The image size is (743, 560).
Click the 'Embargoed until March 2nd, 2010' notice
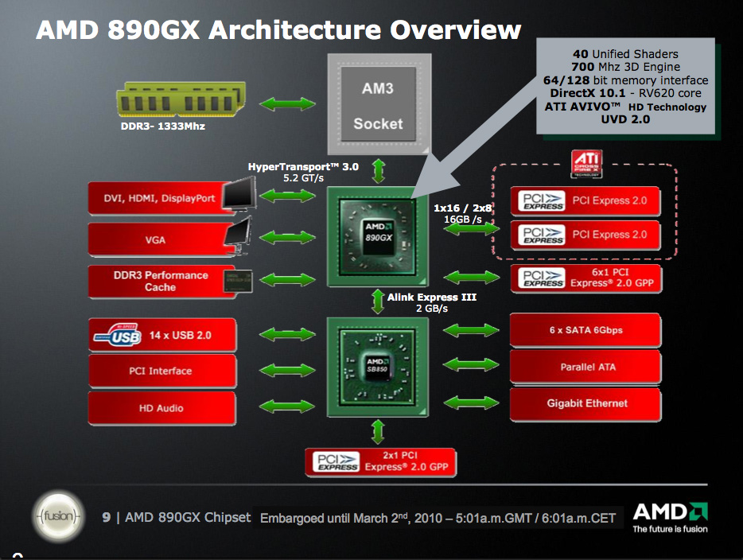point(438,518)
